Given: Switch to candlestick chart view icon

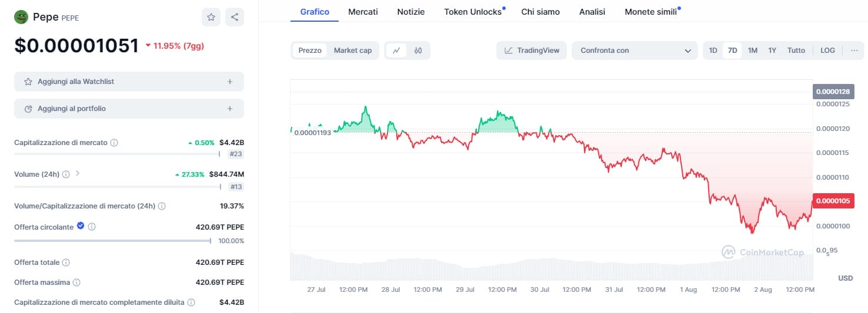Looking at the screenshot, I should coord(418,51).
